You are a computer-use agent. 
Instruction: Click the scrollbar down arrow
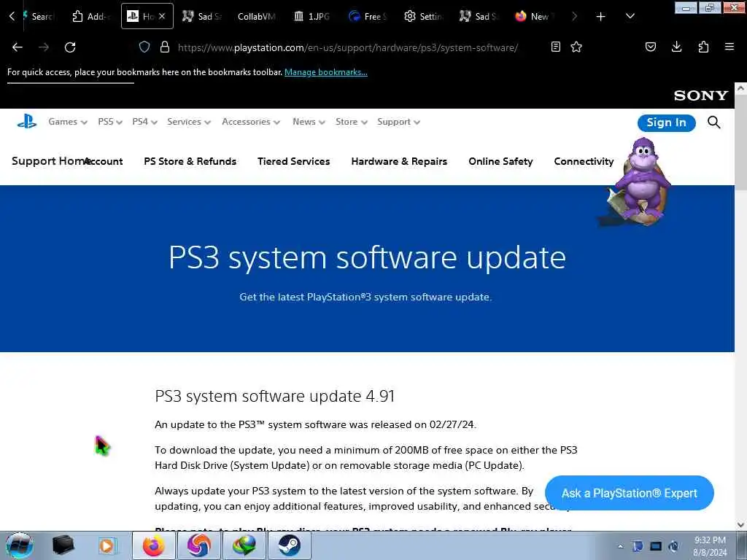click(741, 525)
